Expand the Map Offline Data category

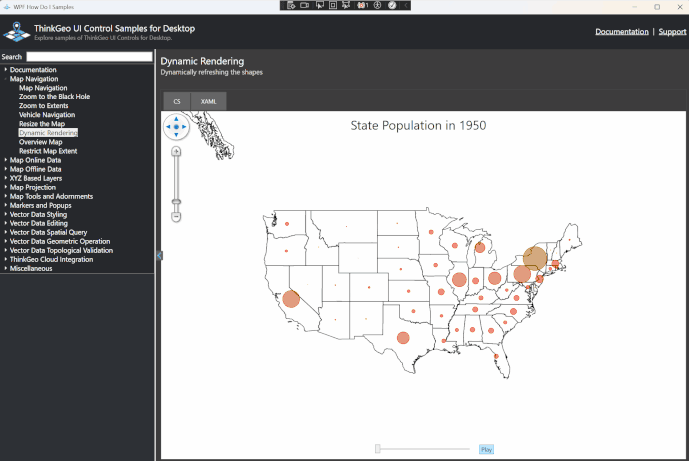tap(6, 169)
